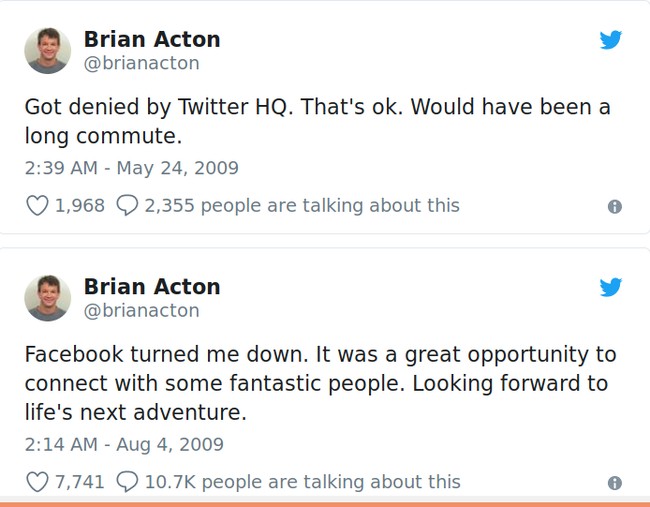Click the Twitter bird icon on the first tweet

click(611, 40)
